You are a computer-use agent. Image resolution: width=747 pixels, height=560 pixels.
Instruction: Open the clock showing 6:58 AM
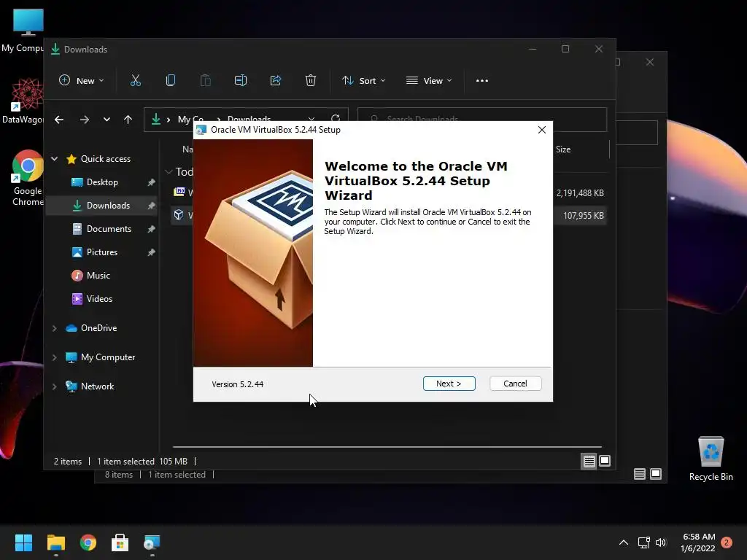[698, 542]
